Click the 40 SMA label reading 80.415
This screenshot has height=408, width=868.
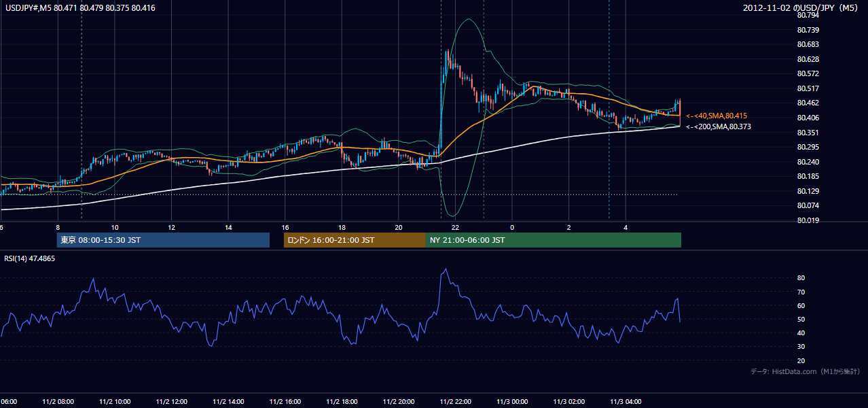717,116
